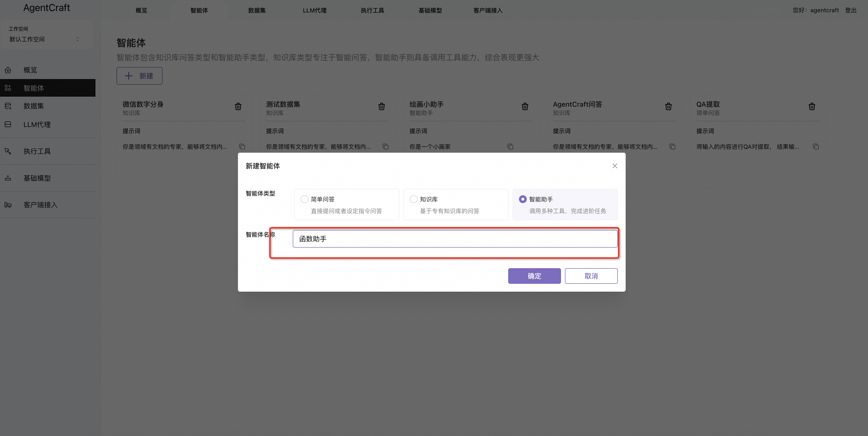Select the 智能助手 agent type radio
Image resolution: width=868 pixels, height=436 pixels.
point(523,199)
